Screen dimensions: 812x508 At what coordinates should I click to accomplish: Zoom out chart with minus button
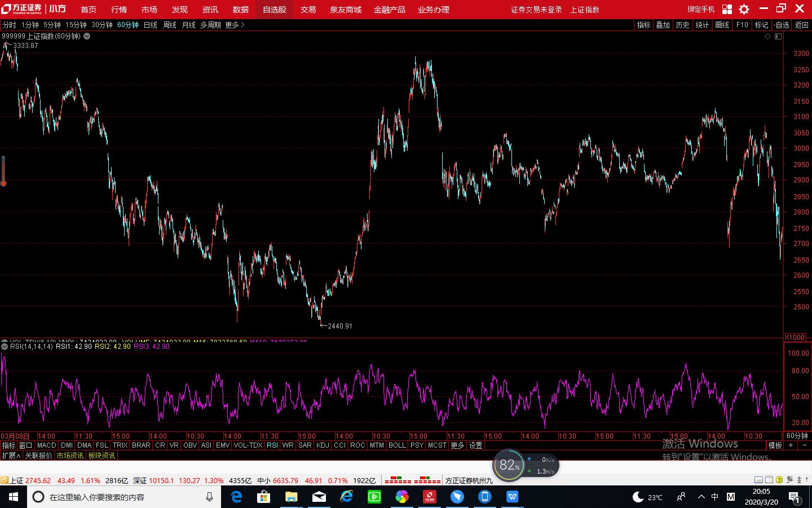tap(804, 445)
